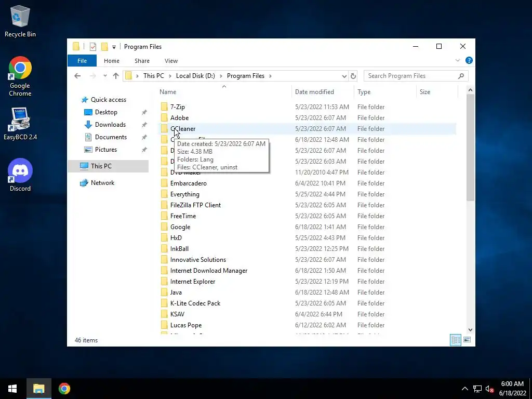Click This PC in the address bar
Viewport: 532px width, 399px height.
point(153,76)
